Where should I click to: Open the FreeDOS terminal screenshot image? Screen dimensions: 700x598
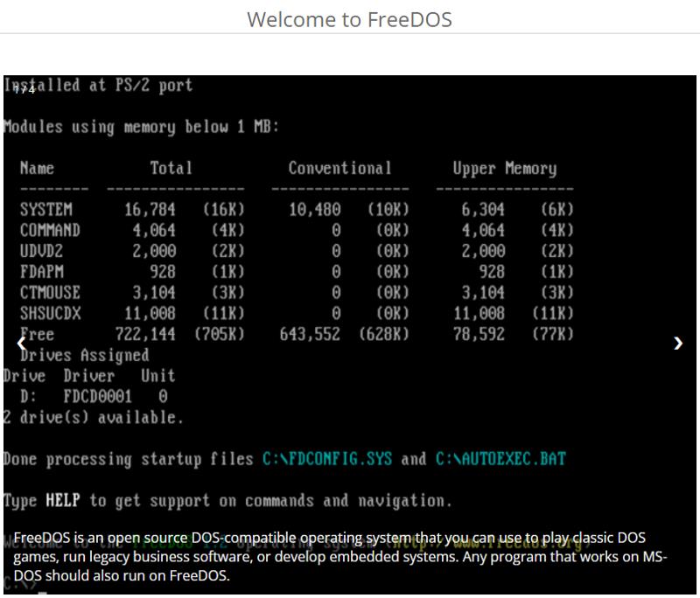coord(349,335)
